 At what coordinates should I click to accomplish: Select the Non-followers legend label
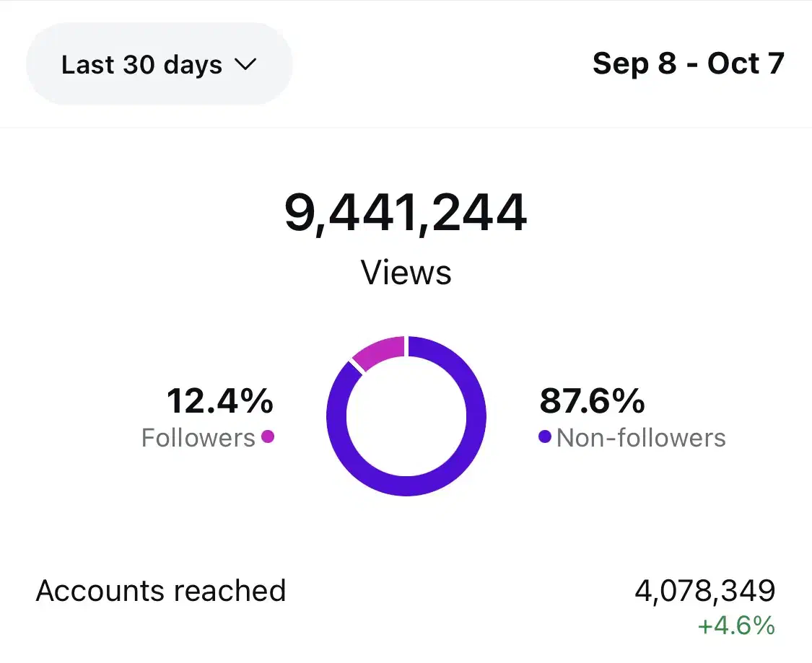pyautogui.click(x=641, y=438)
